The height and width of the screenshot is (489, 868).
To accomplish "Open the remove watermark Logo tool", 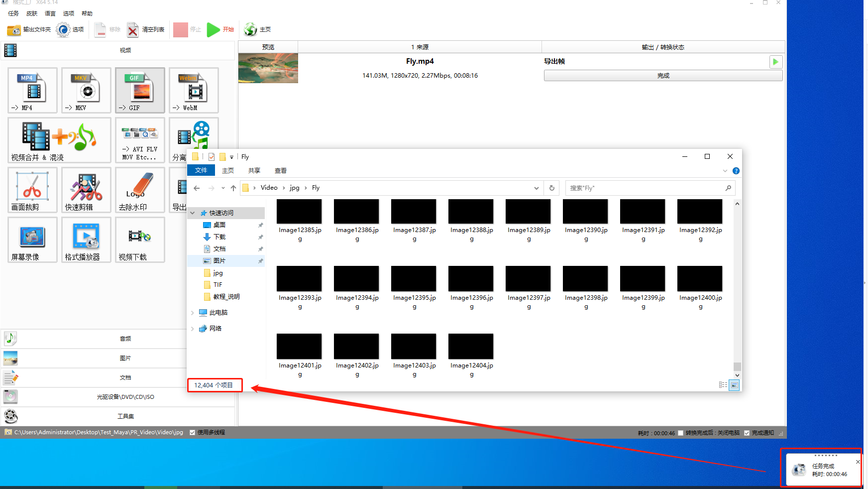I will click(140, 190).
